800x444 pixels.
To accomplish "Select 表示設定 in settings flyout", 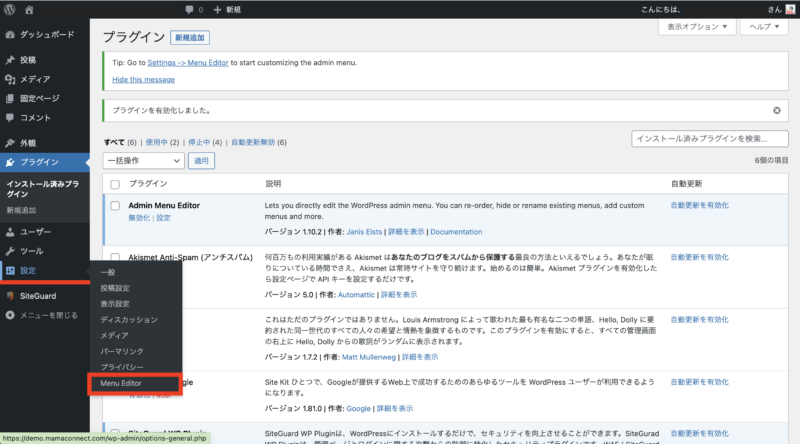I will click(x=115, y=304).
